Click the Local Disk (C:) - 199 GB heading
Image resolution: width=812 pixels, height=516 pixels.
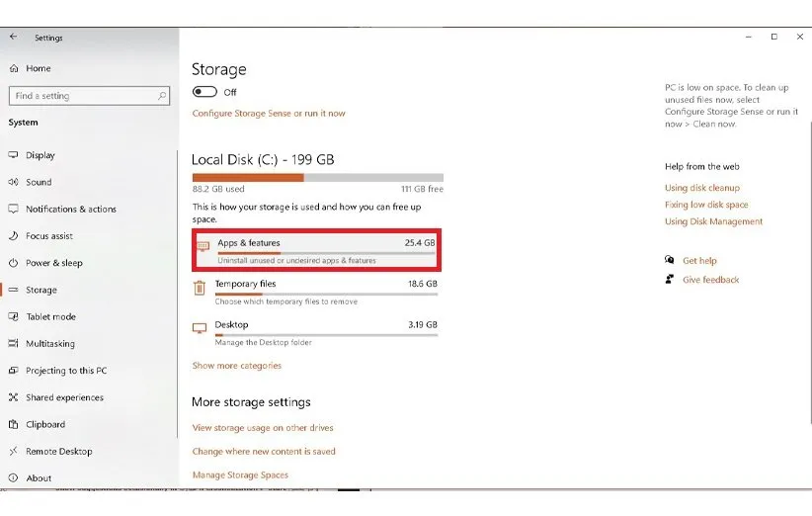tap(263, 159)
